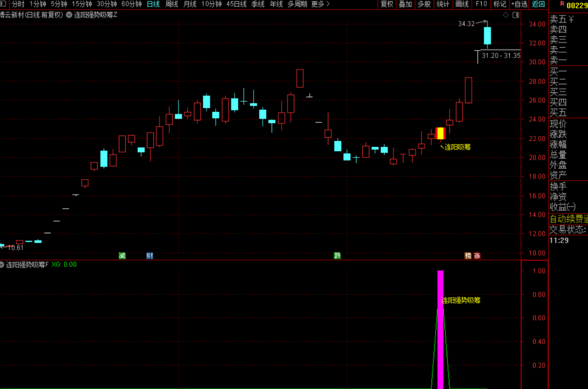This screenshot has height=389, width=588.
Task: Switch to 周线 weekly chart
Action: (172, 4)
